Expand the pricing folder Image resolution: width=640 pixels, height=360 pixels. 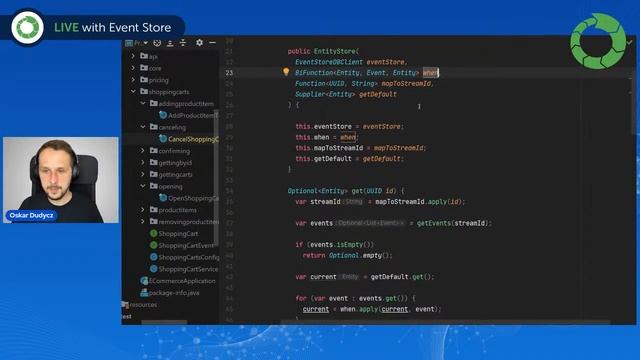[133, 80]
